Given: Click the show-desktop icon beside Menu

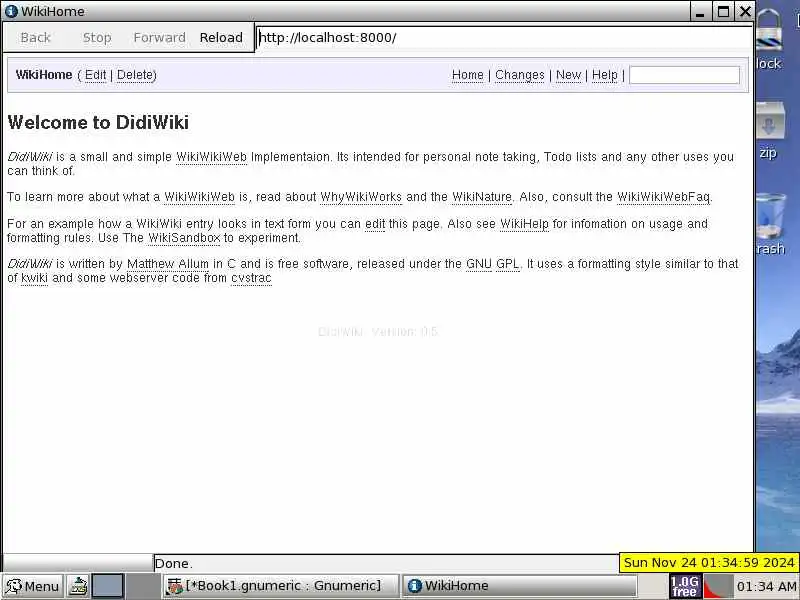Looking at the screenshot, I should point(79,586).
